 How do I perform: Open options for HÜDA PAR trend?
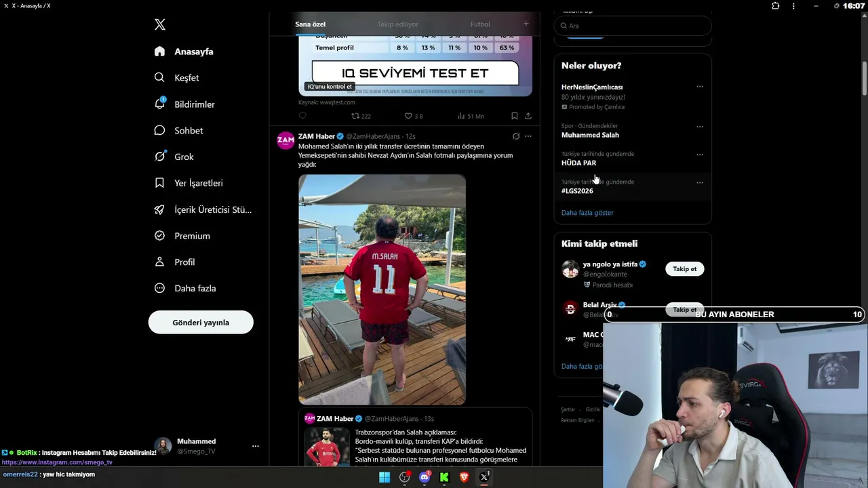pos(700,155)
